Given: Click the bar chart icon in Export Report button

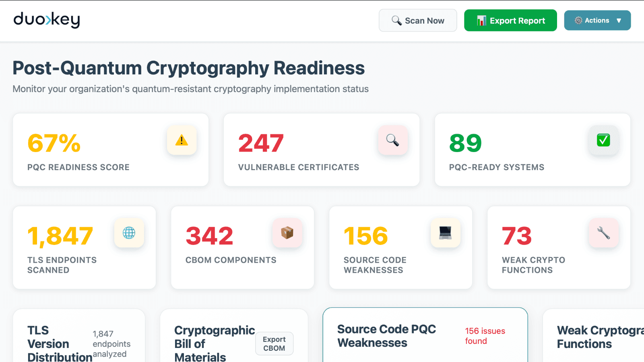Looking at the screenshot, I should (x=481, y=20).
